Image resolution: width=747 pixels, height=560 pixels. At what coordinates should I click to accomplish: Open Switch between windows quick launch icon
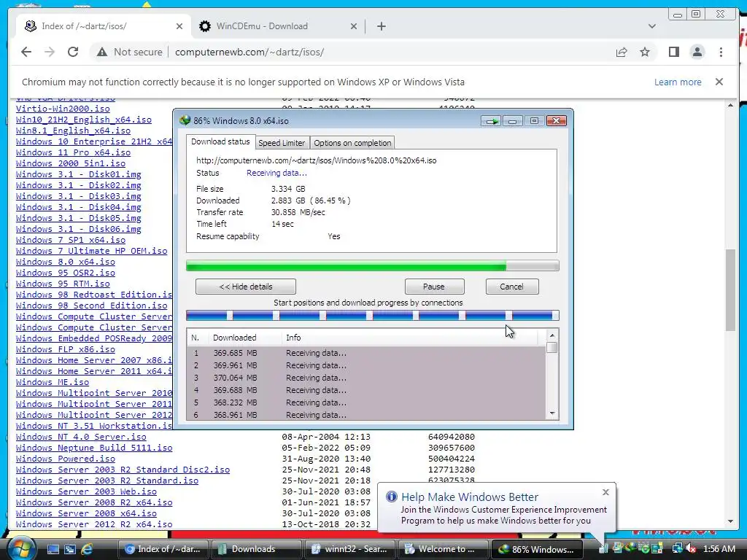tap(69, 549)
